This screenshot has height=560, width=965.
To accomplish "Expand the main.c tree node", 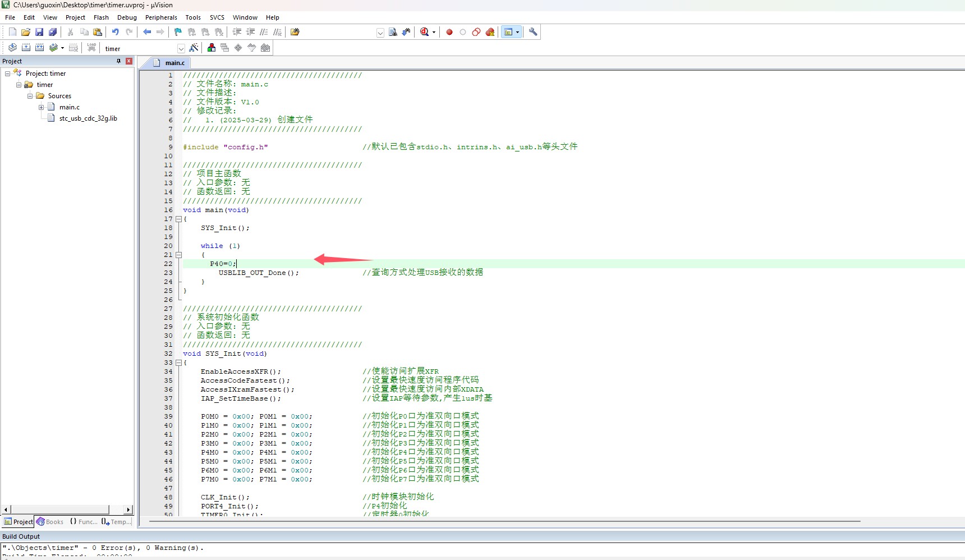I will 41,107.
